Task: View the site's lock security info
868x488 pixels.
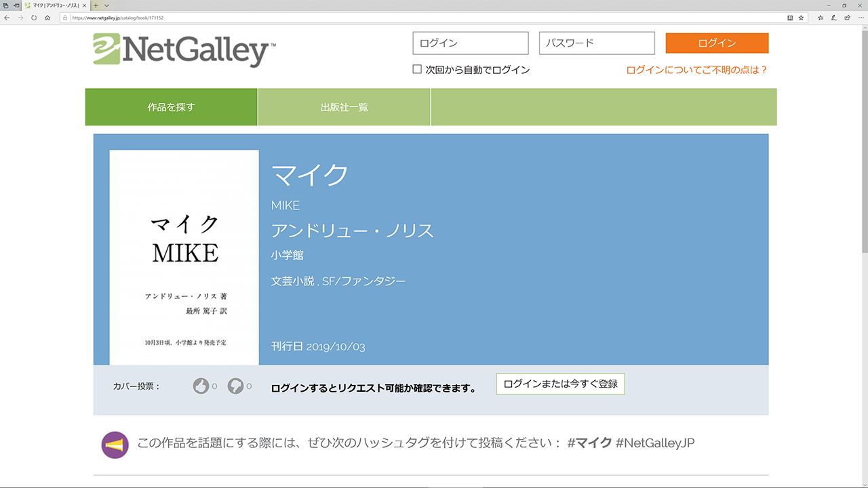Action: [x=65, y=18]
